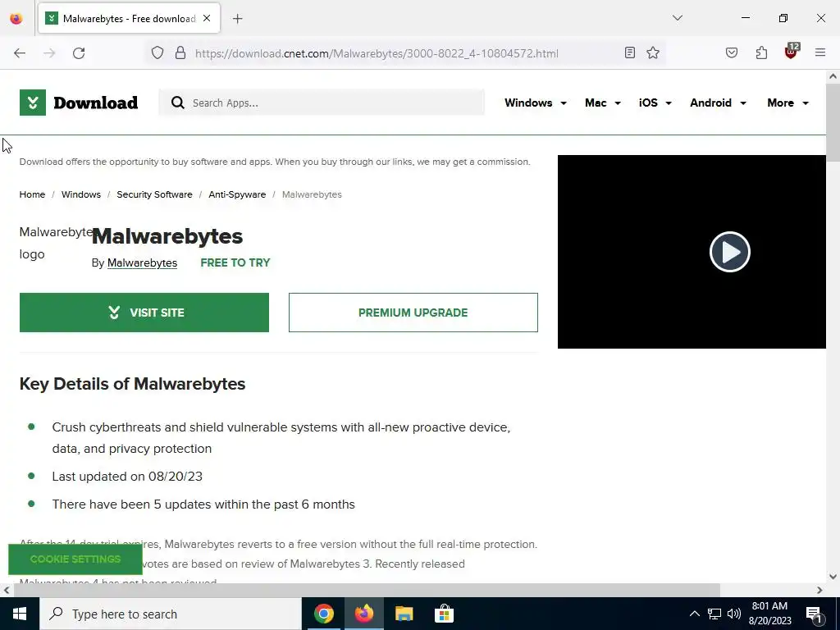The image size is (840, 630).
Task: Click the Firefox back arrow
Action: click(x=20, y=53)
